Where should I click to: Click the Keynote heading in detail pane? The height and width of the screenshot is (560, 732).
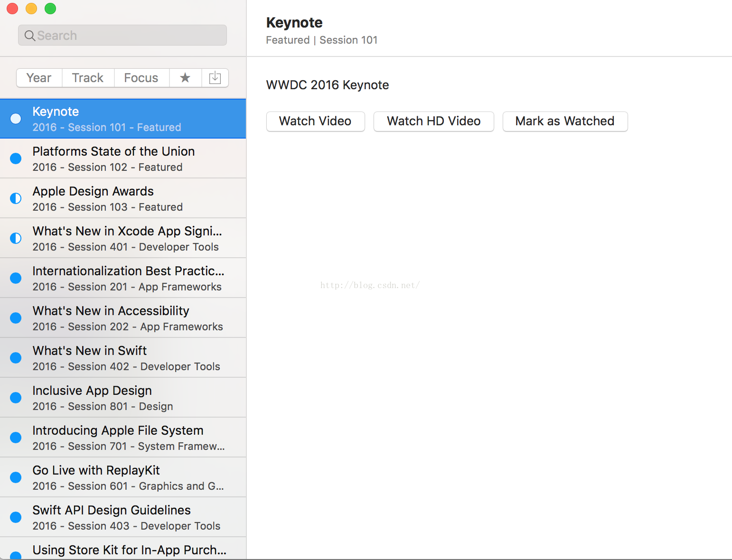pos(294,23)
